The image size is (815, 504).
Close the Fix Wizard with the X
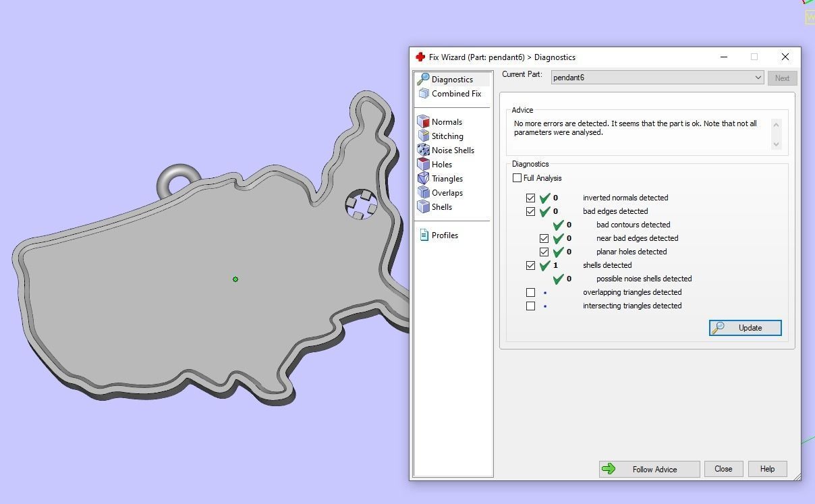point(785,57)
